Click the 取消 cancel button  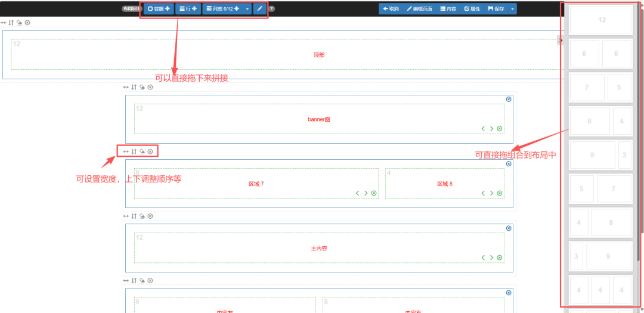pyautogui.click(x=391, y=8)
